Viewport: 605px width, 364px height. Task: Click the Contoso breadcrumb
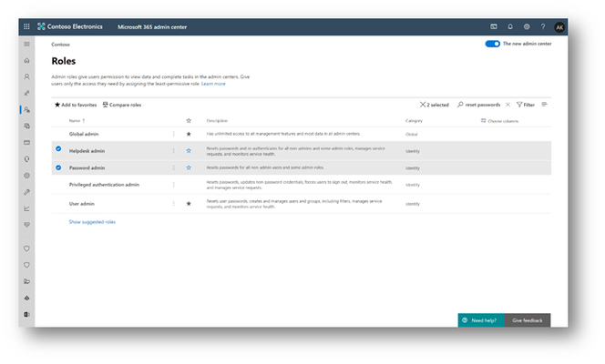point(60,45)
